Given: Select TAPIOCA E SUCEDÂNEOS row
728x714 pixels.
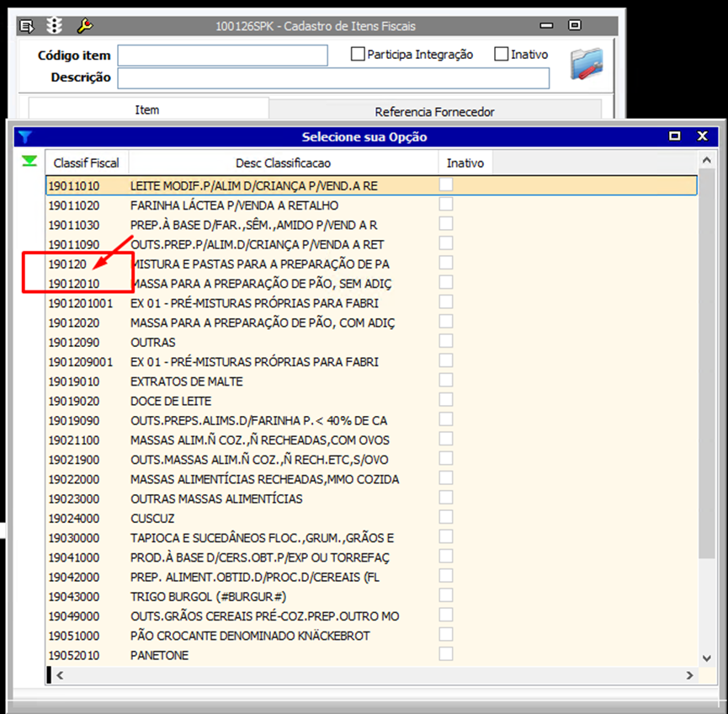Looking at the screenshot, I should [371, 538].
